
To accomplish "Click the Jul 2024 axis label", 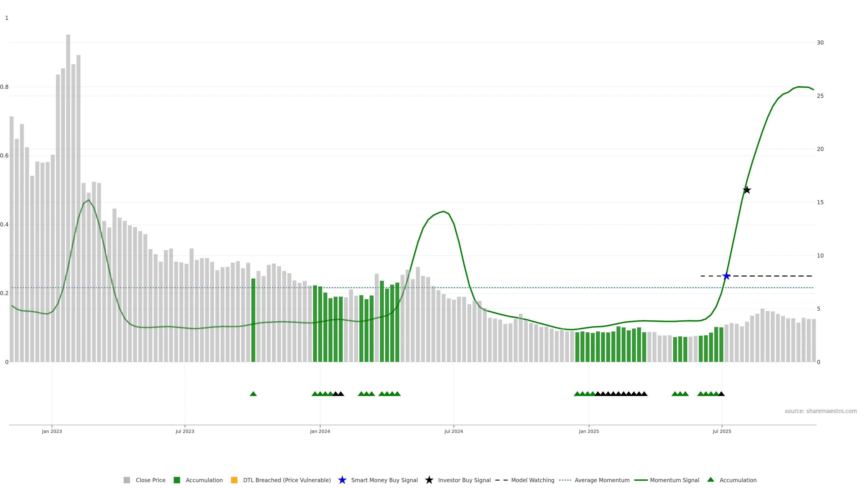I will click(453, 431).
